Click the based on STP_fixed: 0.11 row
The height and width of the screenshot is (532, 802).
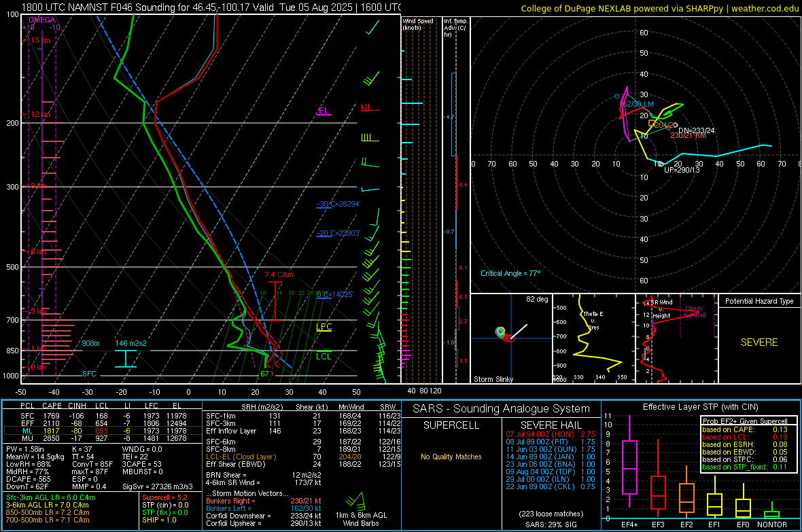coord(745,467)
